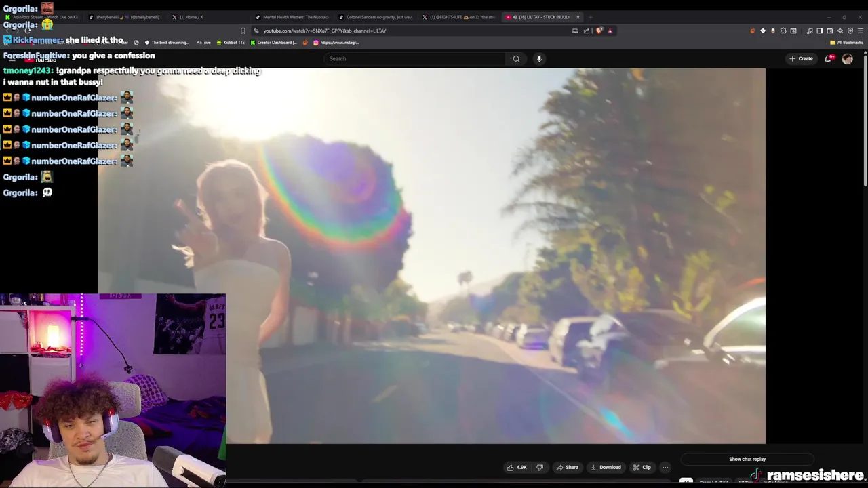The width and height of the screenshot is (868, 488).
Task: Open media control music note icon
Action: click(x=810, y=30)
